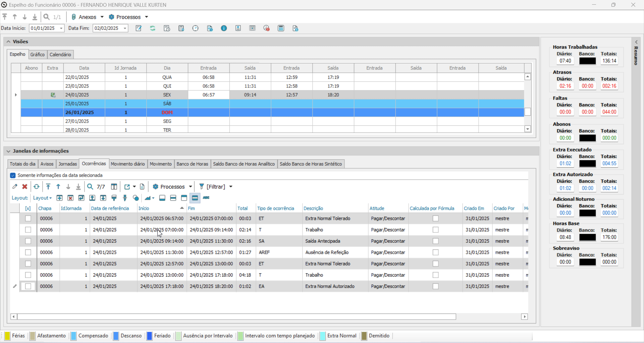Check the row box for Extra Normal Tolerado 06:57
Viewport: 644px width, 343px height.
pyautogui.click(x=28, y=219)
